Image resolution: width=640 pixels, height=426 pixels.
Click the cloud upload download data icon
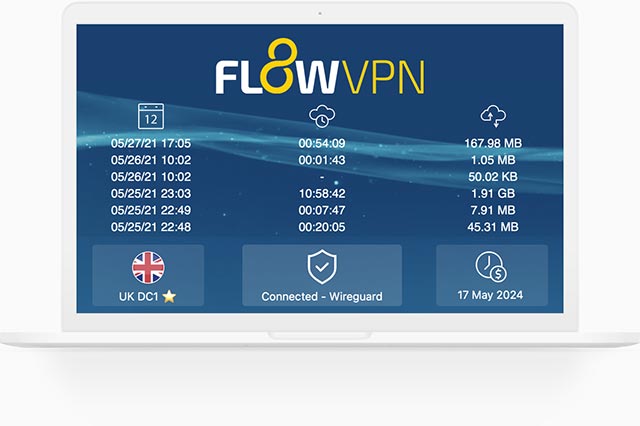pyautogui.click(x=493, y=116)
